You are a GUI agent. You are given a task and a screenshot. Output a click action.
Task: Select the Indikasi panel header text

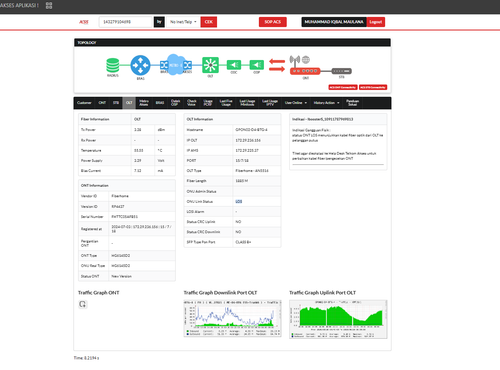pos(323,119)
